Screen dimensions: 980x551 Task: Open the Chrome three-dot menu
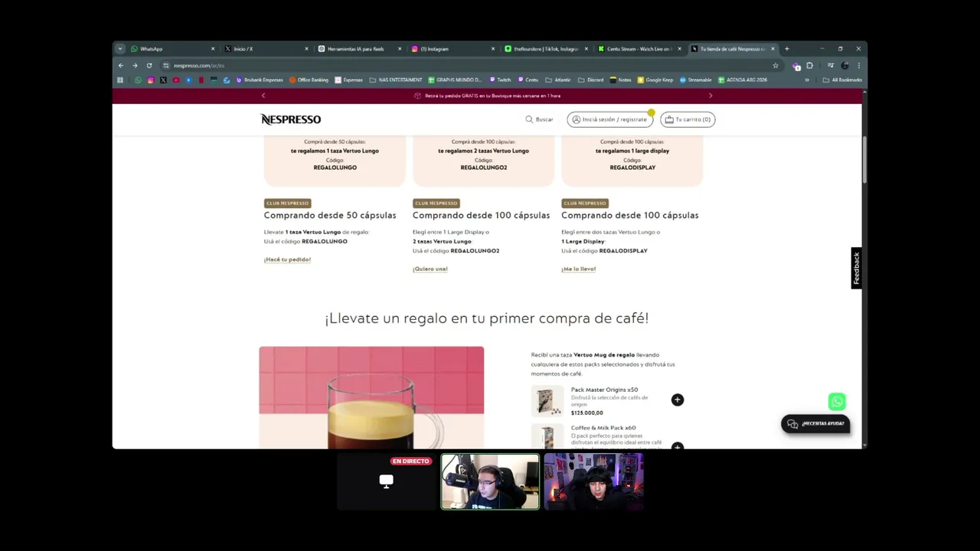coord(858,66)
